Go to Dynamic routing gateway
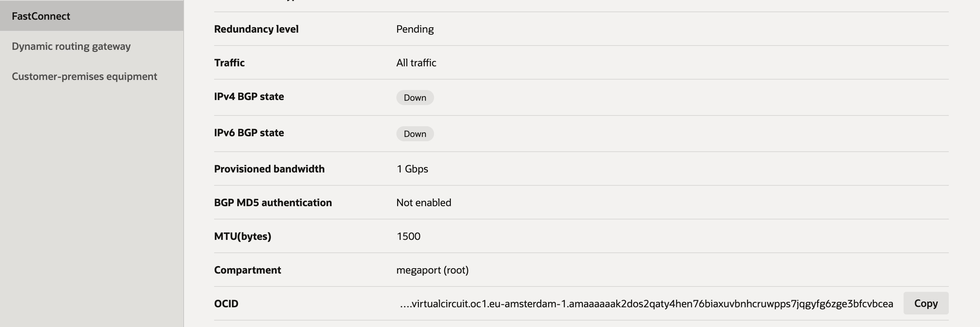 tap(71, 46)
